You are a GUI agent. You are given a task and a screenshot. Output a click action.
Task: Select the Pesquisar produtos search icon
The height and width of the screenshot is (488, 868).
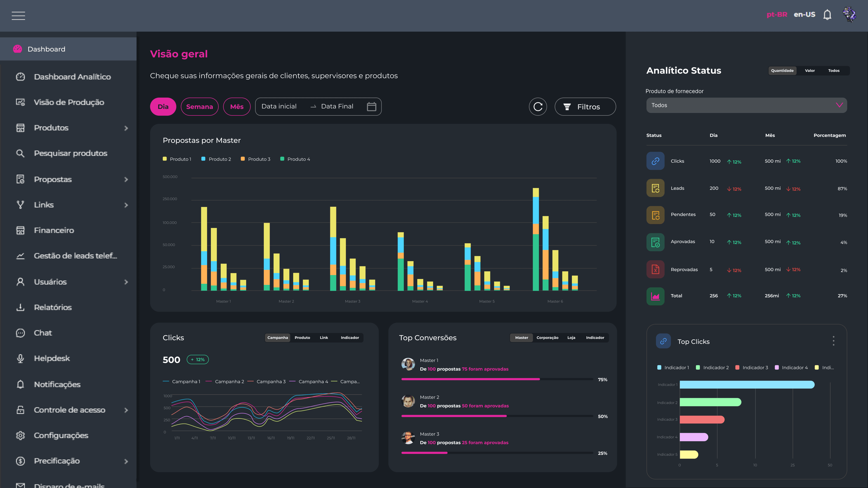[20, 153]
